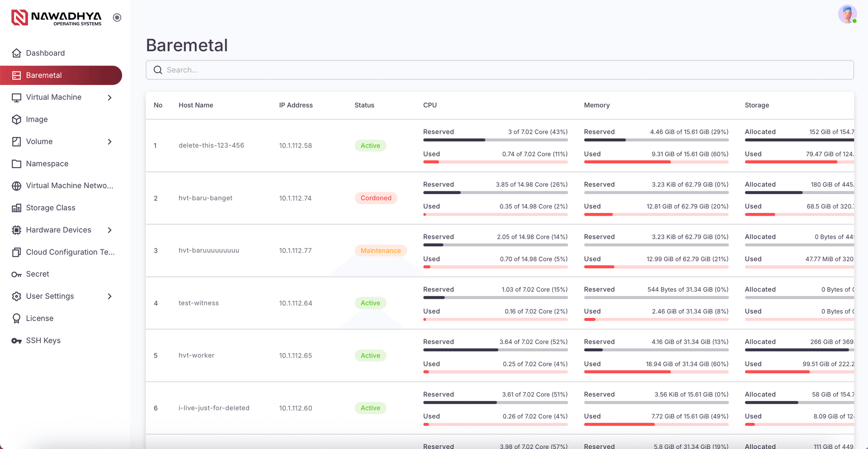The image size is (868, 449).
Task: Click the Storage Class icon
Action: [x=17, y=208]
